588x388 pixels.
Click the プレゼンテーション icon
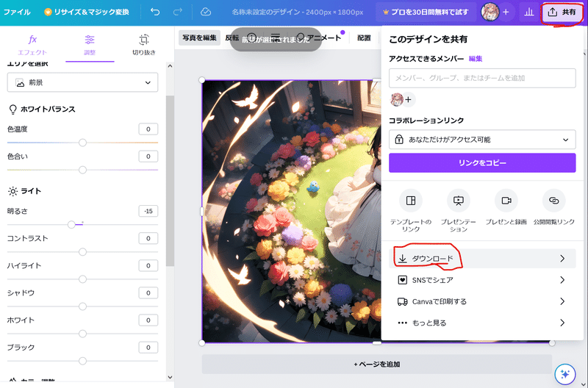click(458, 201)
